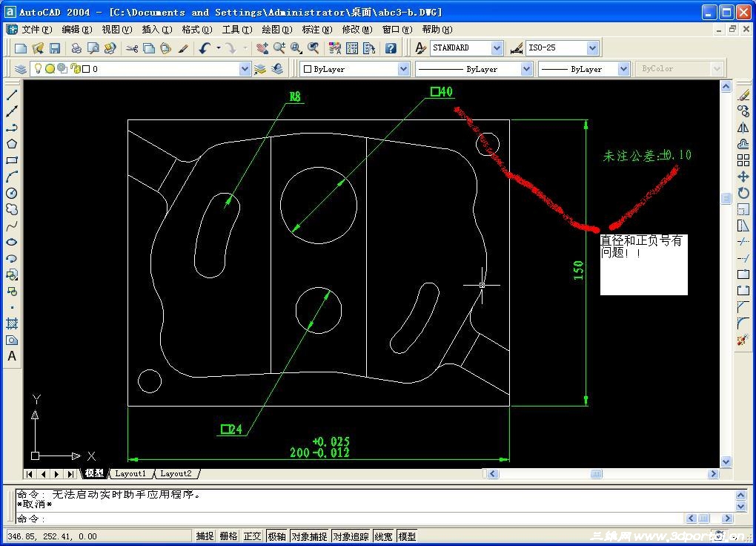The image size is (756, 546).
Task: Expand the layer list dropdown
Action: click(245, 69)
